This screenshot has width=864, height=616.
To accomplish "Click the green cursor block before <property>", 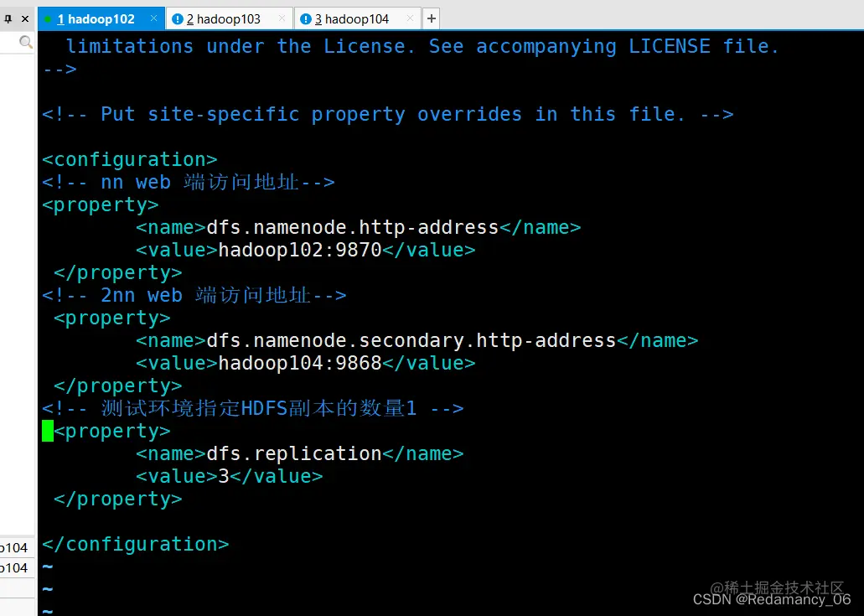I will tap(48, 431).
